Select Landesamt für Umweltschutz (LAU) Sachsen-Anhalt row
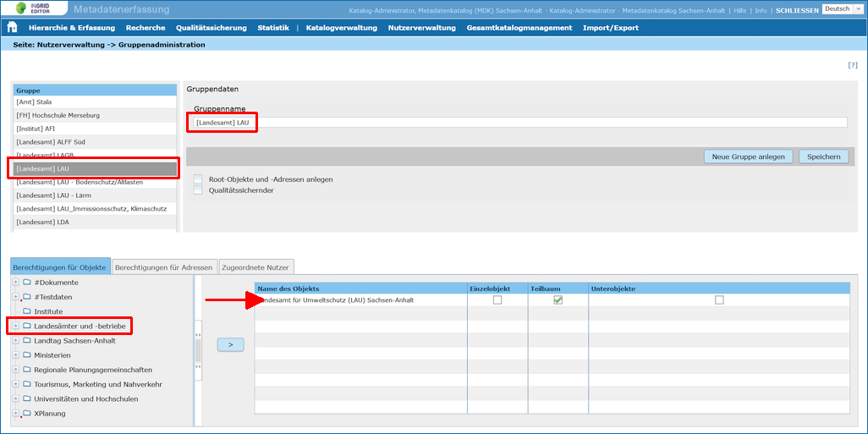Image resolution: width=868 pixels, height=434 pixels. tap(552, 300)
